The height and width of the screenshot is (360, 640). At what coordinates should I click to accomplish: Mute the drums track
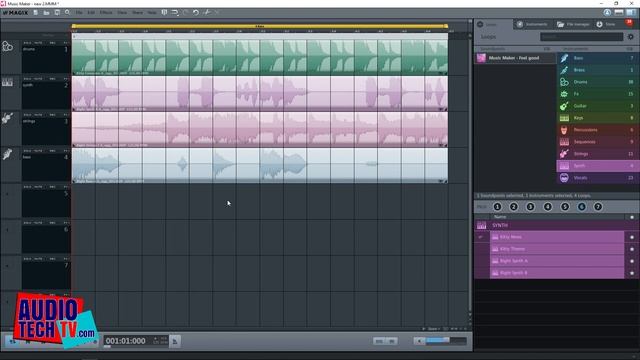pyautogui.click(x=38, y=43)
